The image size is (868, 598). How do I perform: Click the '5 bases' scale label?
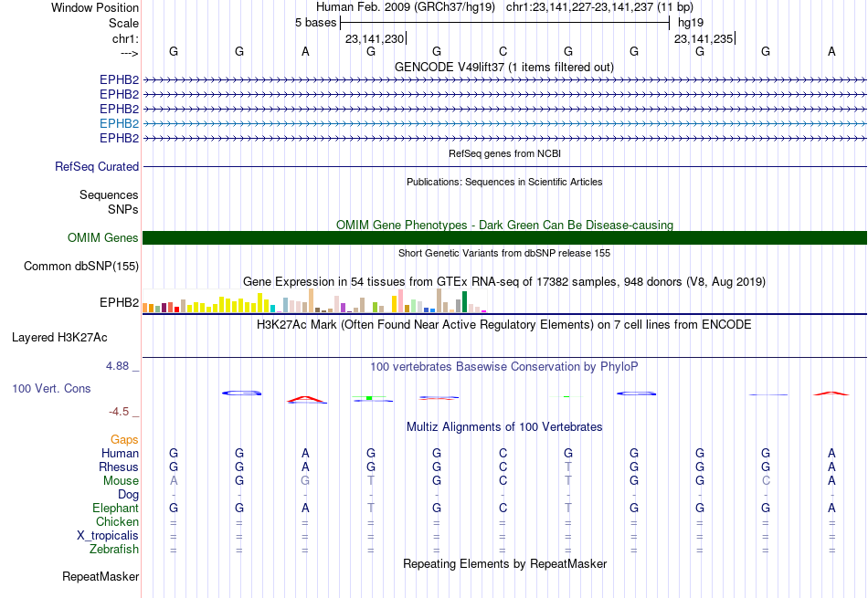pyautogui.click(x=315, y=23)
